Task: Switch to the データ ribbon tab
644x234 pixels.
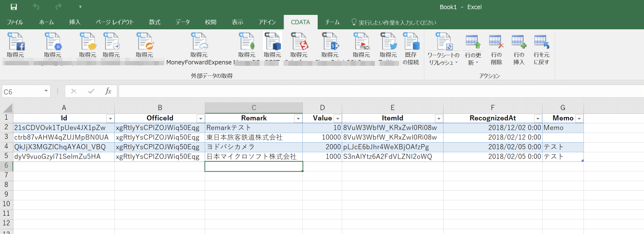Action: coord(183,22)
